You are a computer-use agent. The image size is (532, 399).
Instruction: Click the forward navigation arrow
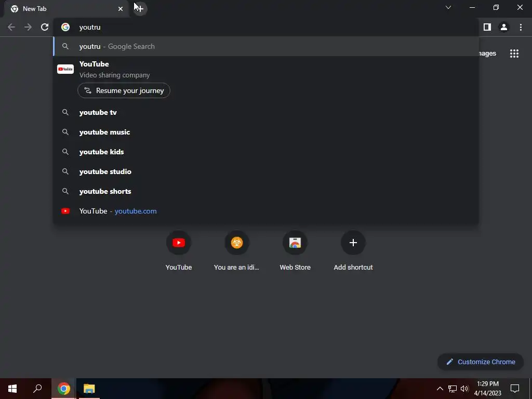(28, 27)
